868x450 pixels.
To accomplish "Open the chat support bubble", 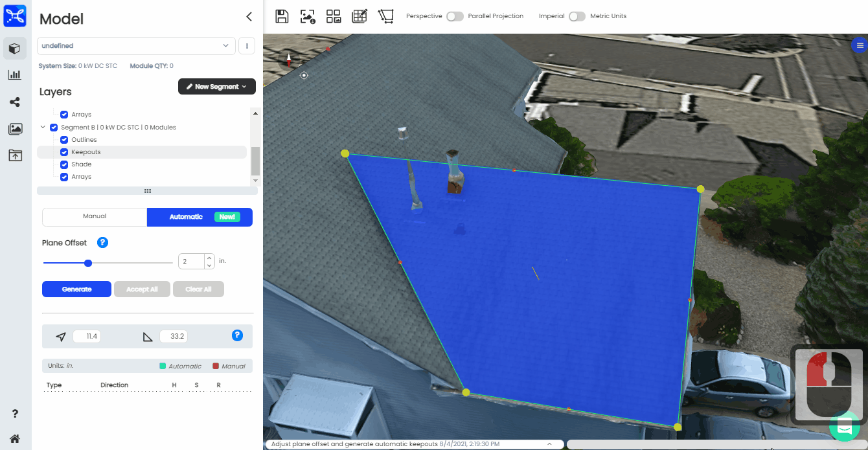I will pos(845,427).
